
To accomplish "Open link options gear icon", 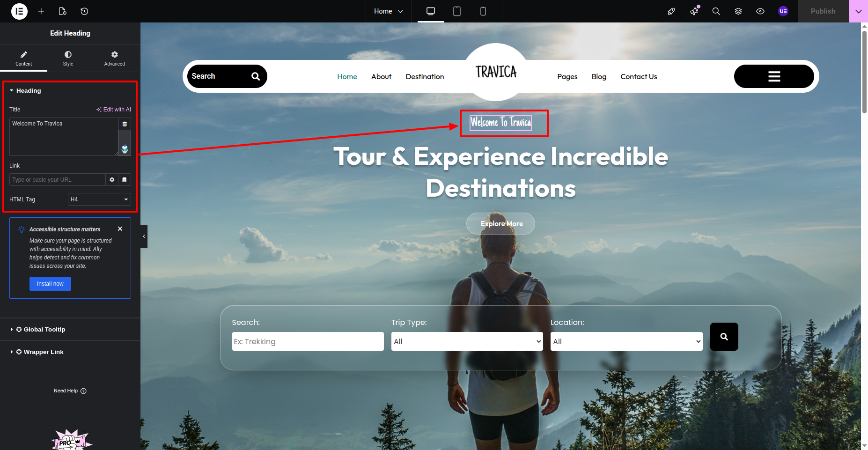I will click(112, 180).
